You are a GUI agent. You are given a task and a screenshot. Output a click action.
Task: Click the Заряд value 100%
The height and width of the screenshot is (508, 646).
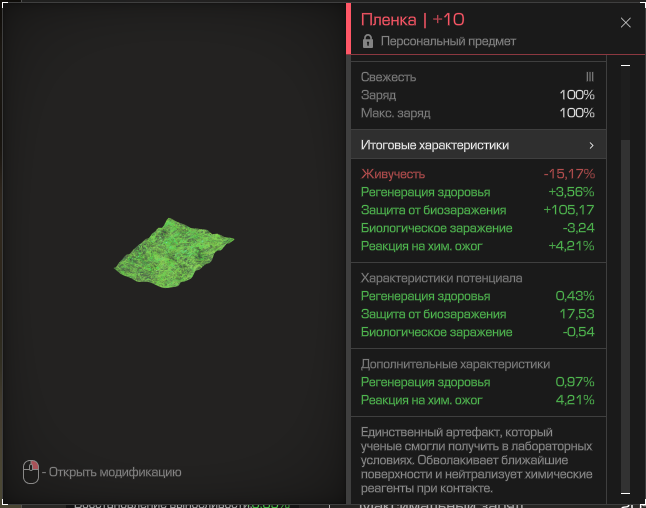[577, 95]
